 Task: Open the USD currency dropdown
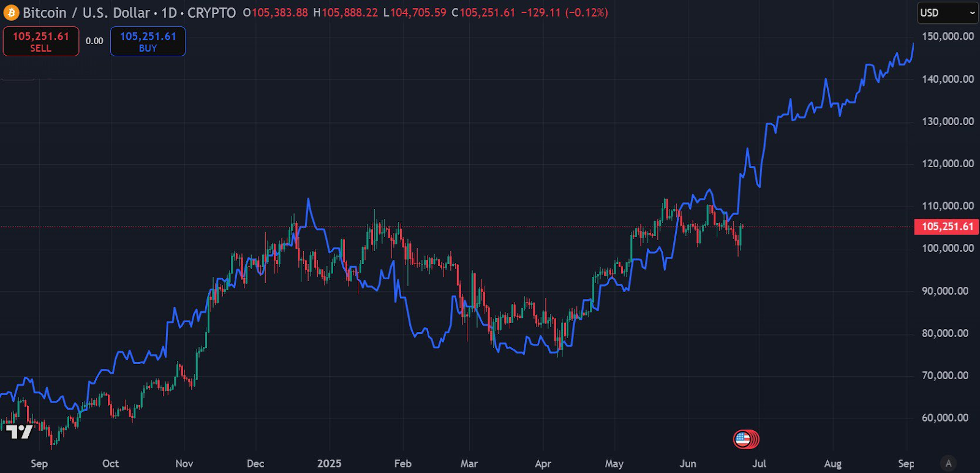click(947, 13)
